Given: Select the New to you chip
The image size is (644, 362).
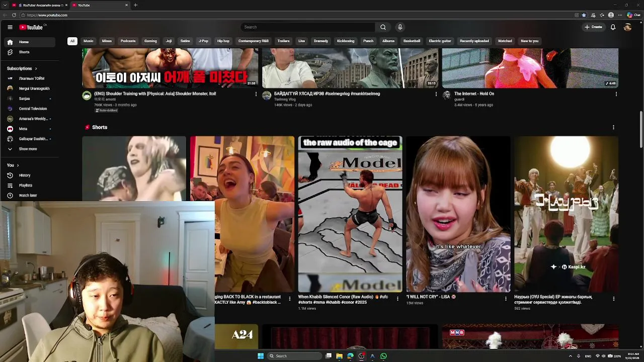Looking at the screenshot, I should tap(529, 41).
